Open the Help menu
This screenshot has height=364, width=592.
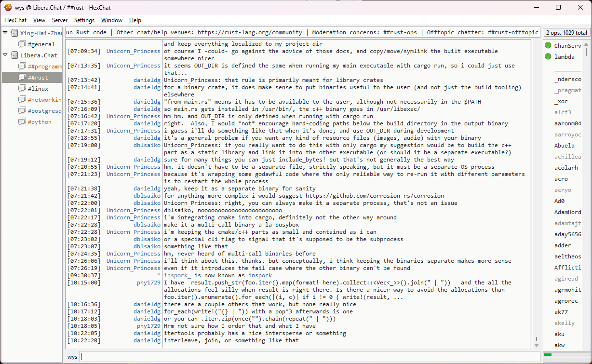pos(135,20)
